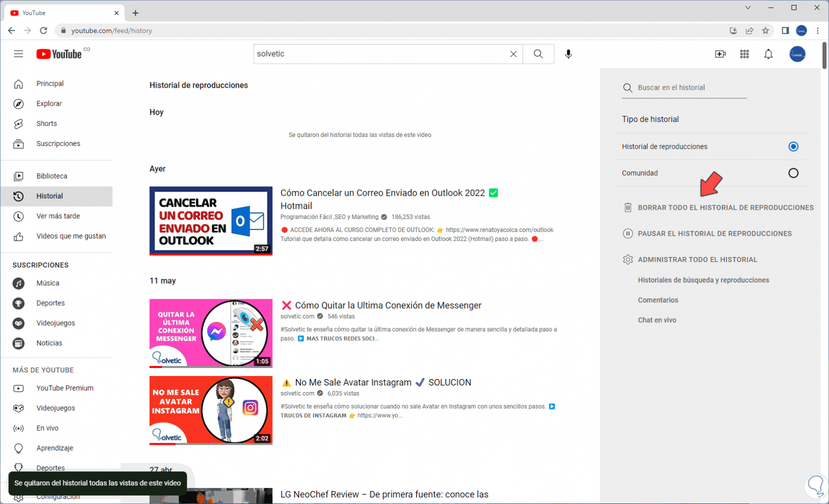Screen dimensions: 829x504
Task: Open Suscripciones in the sidebar
Action: pos(57,144)
